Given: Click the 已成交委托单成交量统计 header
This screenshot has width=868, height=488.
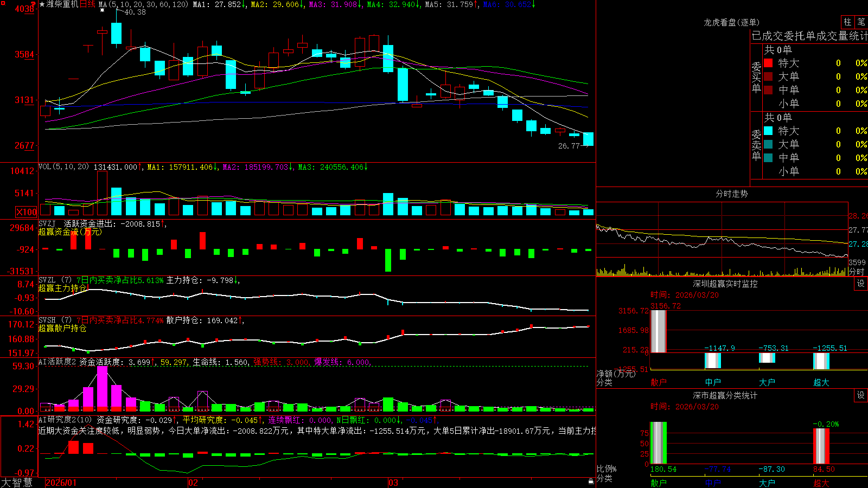Looking at the screenshot, I should (809, 36).
